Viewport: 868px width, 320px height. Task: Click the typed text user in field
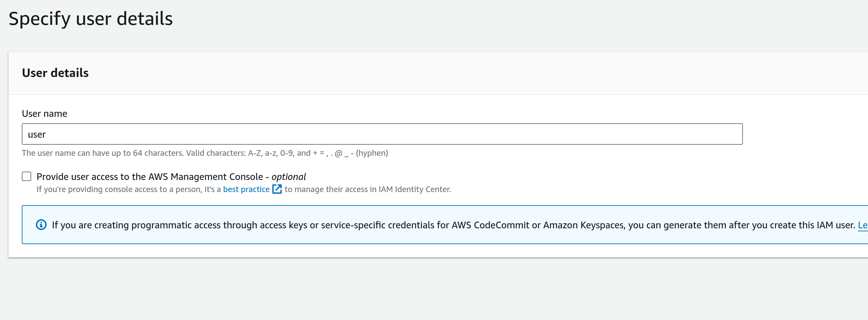(x=37, y=135)
